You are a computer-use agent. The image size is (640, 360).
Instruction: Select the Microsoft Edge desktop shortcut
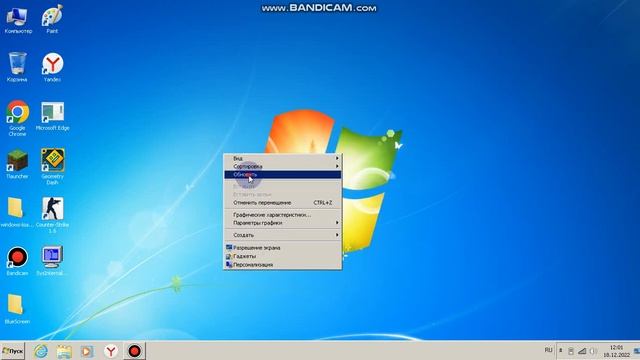pyautogui.click(x=52, y=116)
